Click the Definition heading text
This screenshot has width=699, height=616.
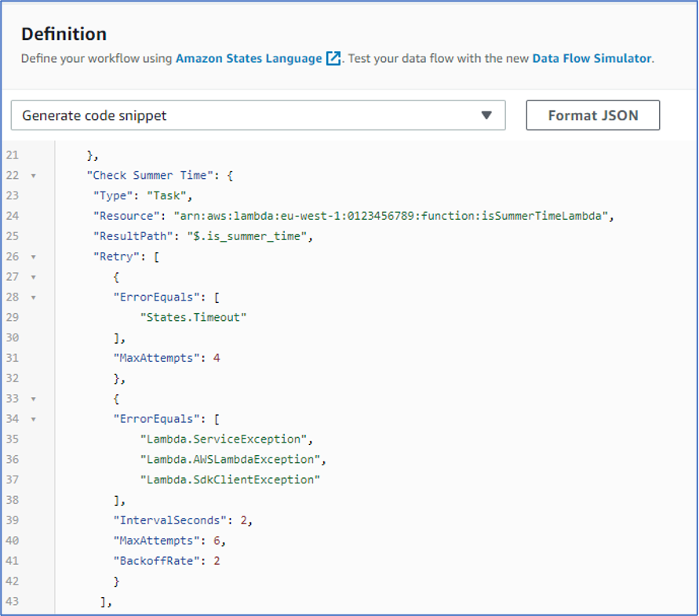64,34
